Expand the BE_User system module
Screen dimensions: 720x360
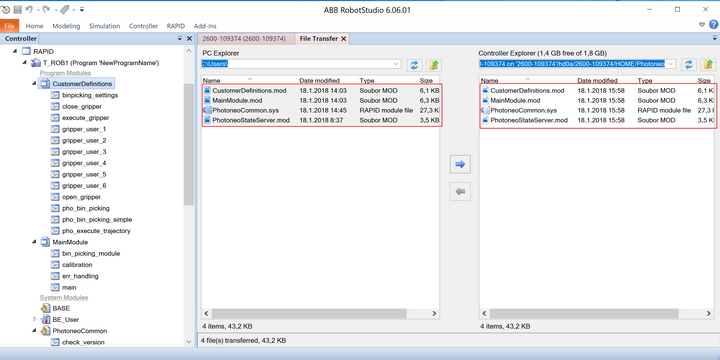point(34,319)
